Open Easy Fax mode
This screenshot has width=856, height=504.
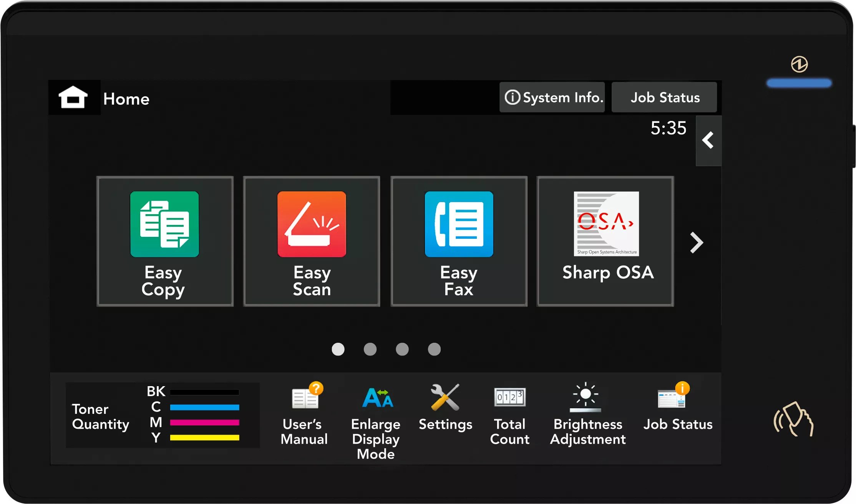(459, 241)
